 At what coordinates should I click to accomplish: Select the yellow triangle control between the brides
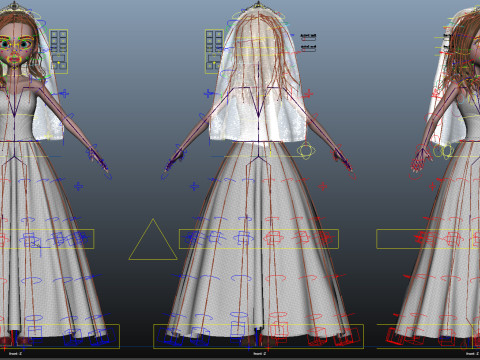153,240
